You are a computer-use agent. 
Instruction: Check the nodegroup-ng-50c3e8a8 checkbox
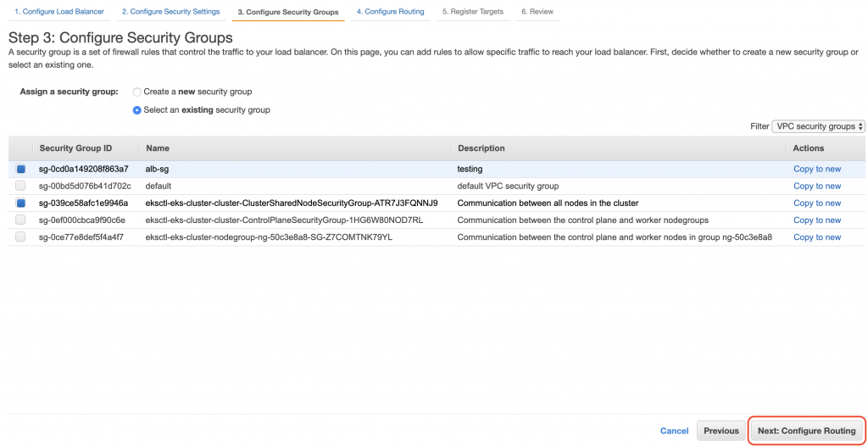(x=21, y=237)
